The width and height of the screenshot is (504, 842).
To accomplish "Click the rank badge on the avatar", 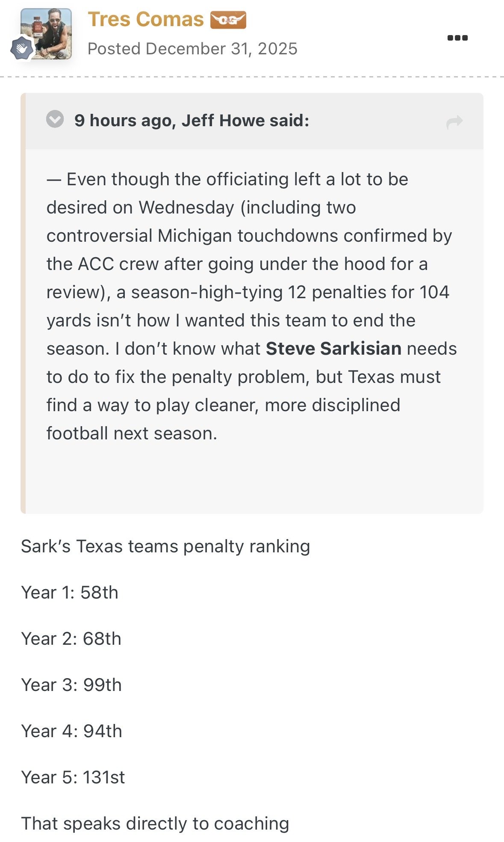I will pos(21,48).
